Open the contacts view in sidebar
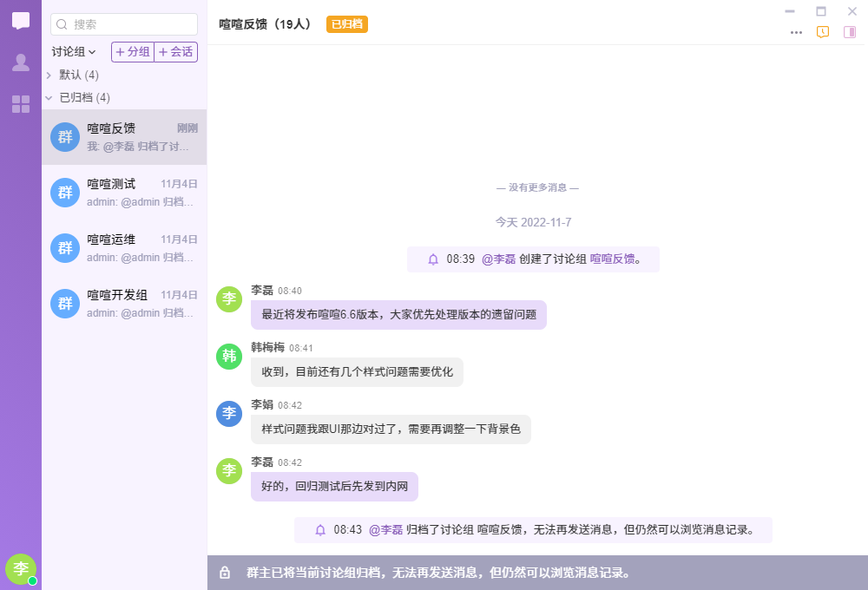 tap(21, 62)
